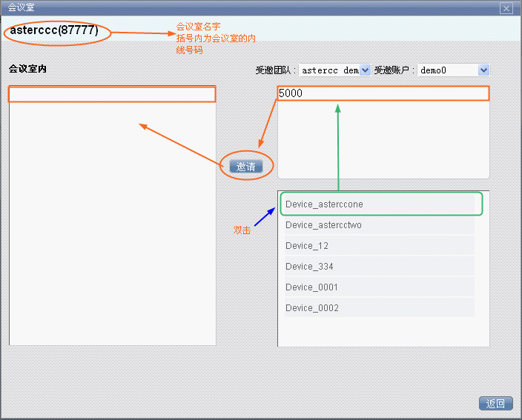
Task: Close the 会议室 dialog with X
Action: point(506,8)
